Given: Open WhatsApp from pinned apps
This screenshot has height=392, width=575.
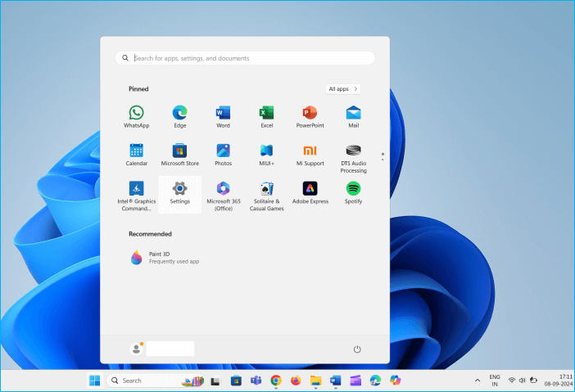Looking at the screenshot, I should coord(136,116).
